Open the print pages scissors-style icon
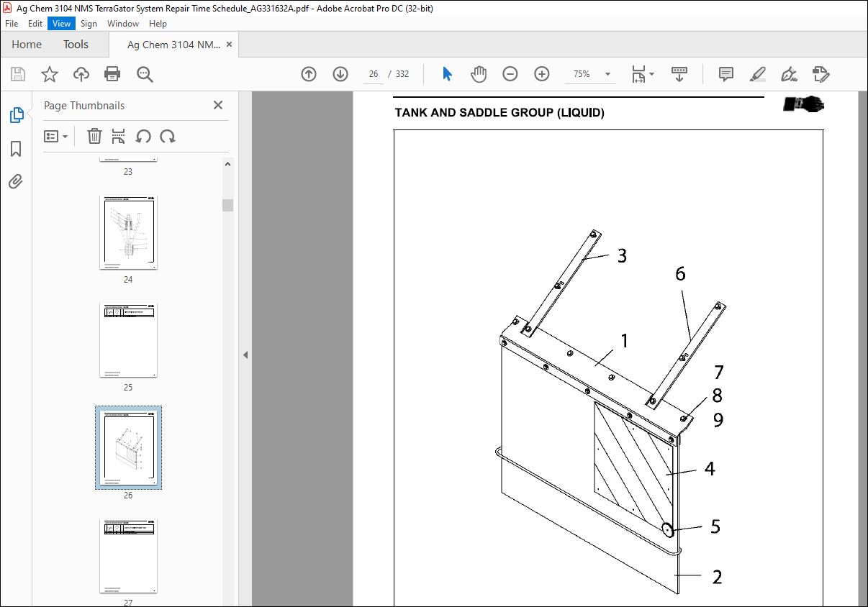Screen dimensions: 868x607 [119, 136]
